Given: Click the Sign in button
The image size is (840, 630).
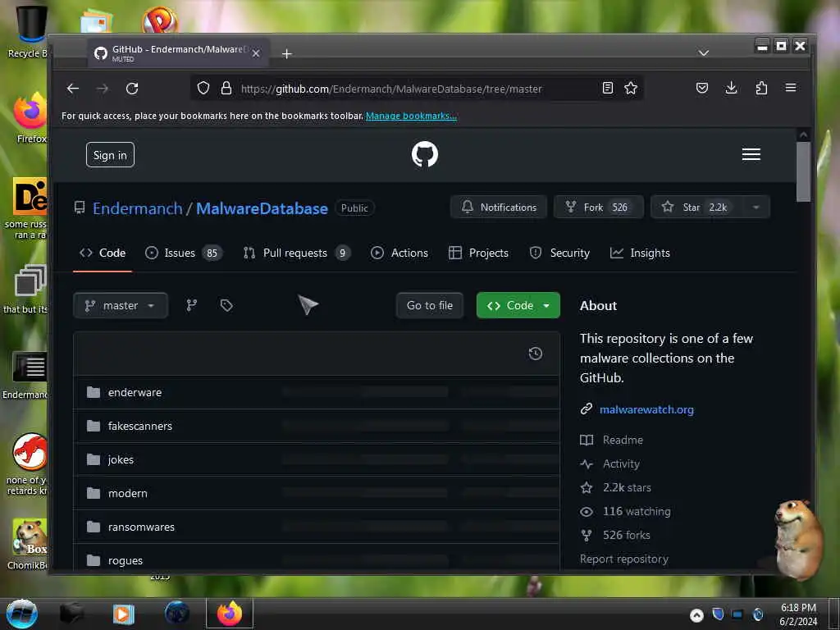Looking at the screenshot, I should click(110, 155).
